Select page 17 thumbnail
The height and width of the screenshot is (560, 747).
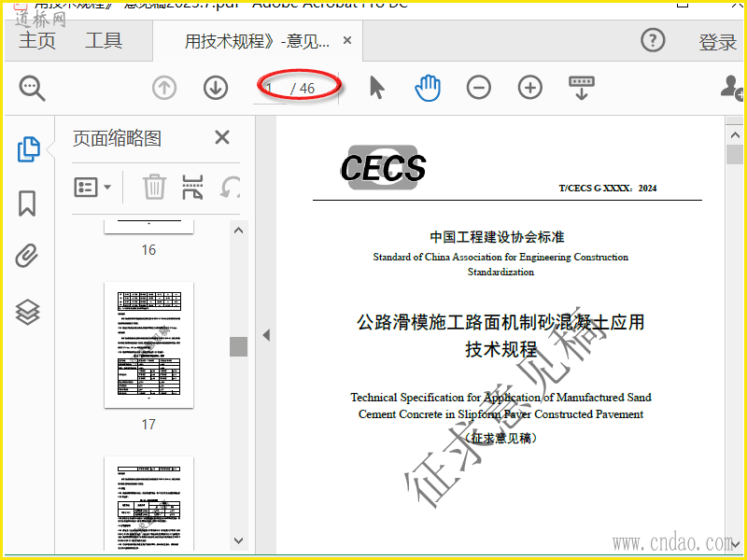pyautogui.click(x=148, y=344)
